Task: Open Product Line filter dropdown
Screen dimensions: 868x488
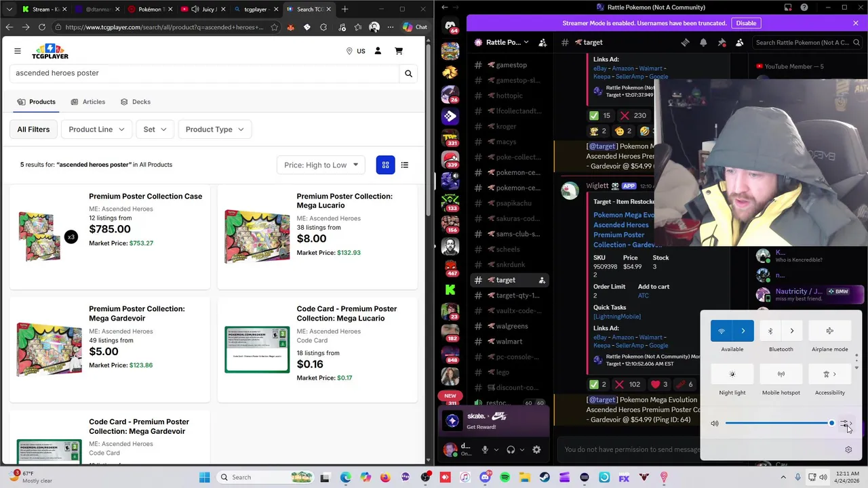Action: click(96, 129)
